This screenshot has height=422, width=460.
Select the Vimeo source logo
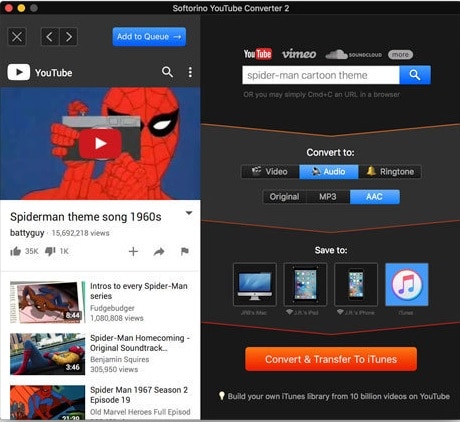[x=299, y=54]
